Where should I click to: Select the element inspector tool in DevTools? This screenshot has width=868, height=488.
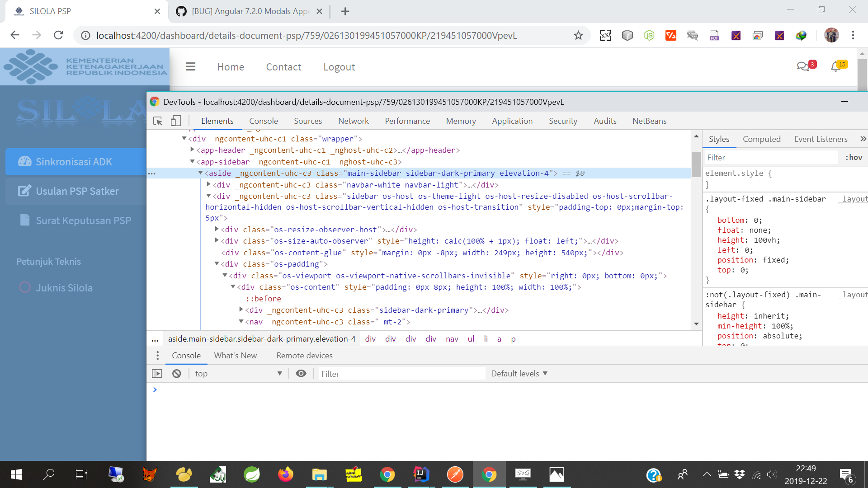[157, 121]
